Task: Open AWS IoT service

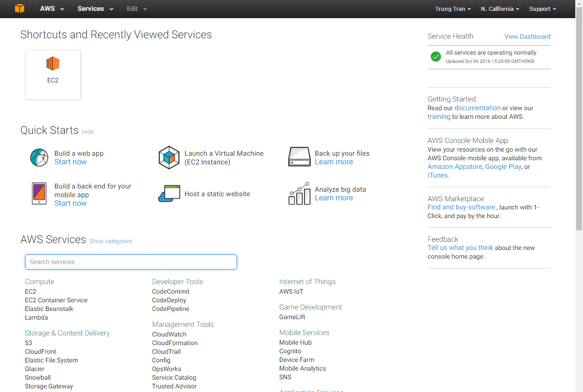Action: point(291,291)
